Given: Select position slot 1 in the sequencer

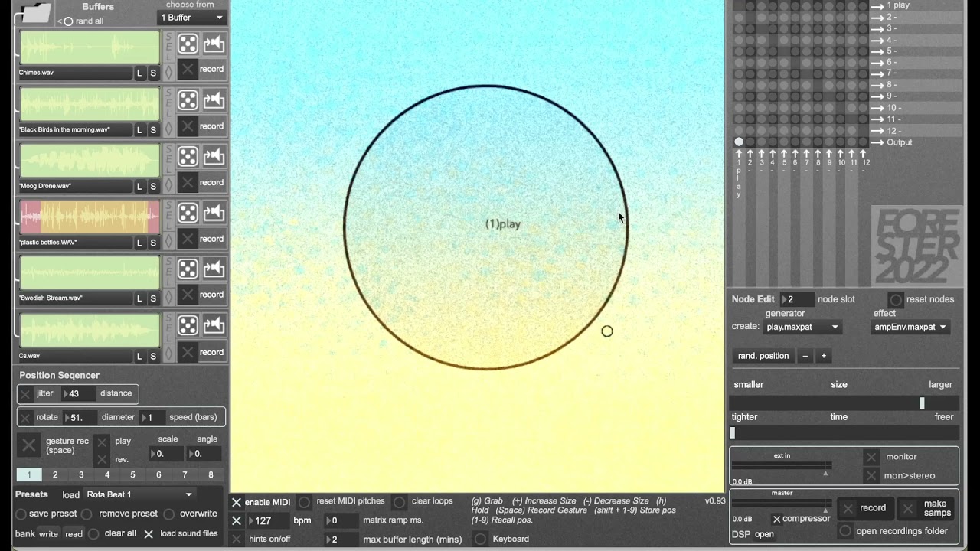Looking at the screenshot, I should [29, 475].
